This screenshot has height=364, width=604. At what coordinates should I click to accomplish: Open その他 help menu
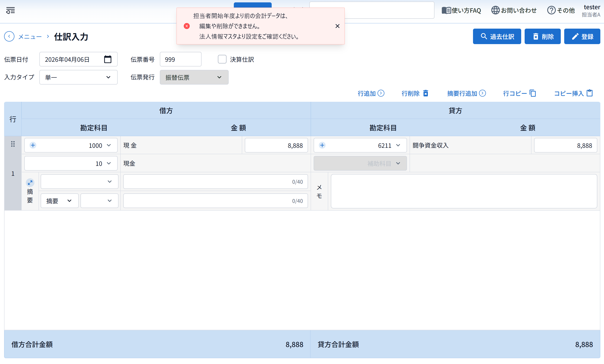tap(561, 10)
